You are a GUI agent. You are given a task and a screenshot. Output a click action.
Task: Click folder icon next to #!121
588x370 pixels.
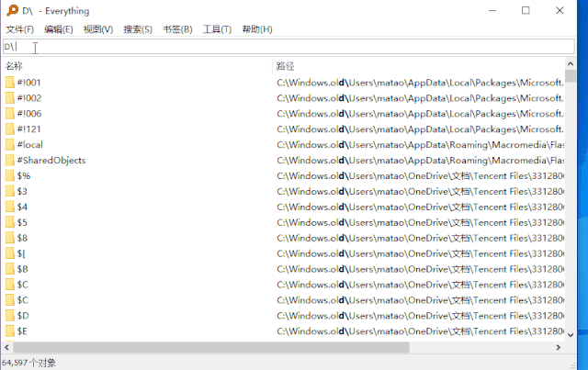click(x=10, y=129)
